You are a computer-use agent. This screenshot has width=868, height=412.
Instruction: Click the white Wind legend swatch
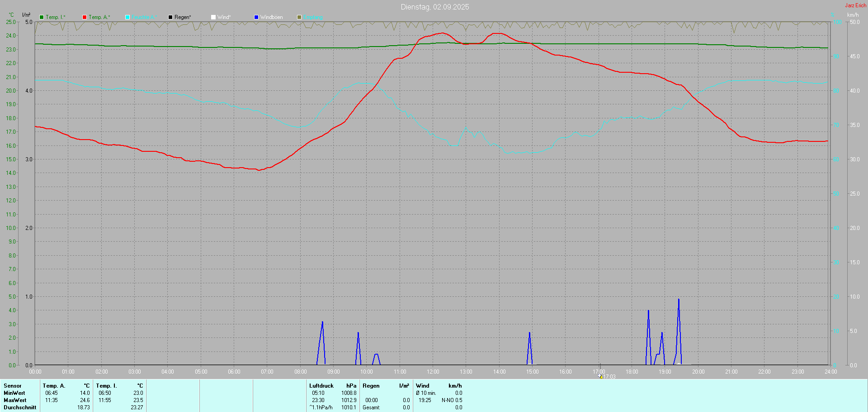coord(213,17)
